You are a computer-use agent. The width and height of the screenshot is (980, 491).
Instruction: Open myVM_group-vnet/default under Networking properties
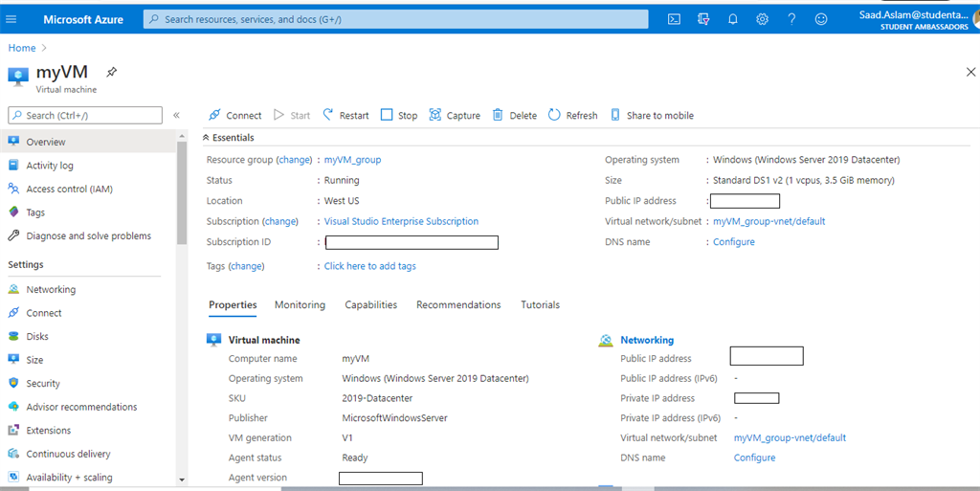(790, 438)
